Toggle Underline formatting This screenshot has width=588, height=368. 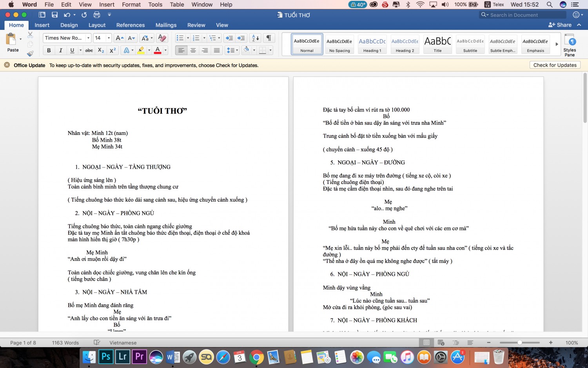[x=72, y=50]
